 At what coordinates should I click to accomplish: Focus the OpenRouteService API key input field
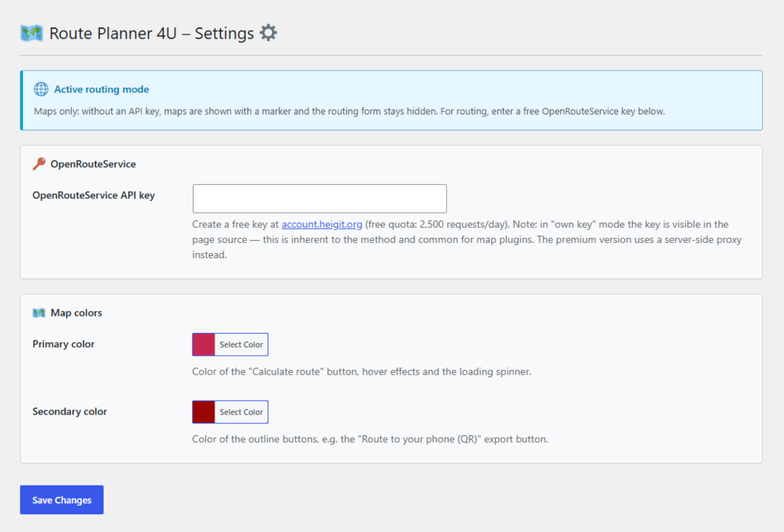point(320,198)
